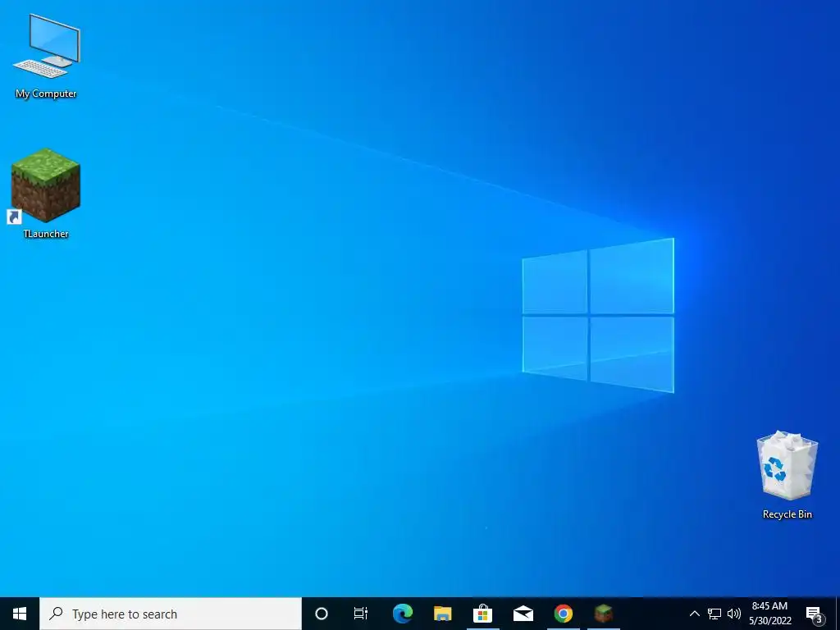
Task: Click the Recycle Bin label text
Action: click(787, 514)
